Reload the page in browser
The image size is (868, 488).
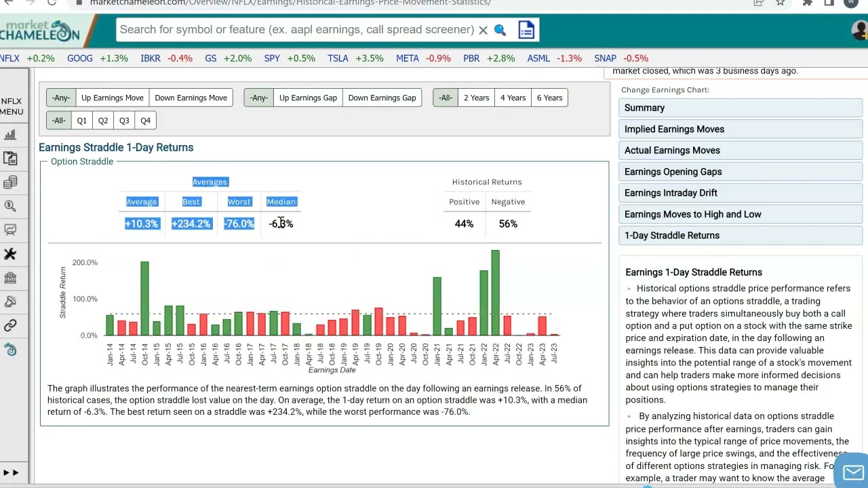[x=52, y=3]
